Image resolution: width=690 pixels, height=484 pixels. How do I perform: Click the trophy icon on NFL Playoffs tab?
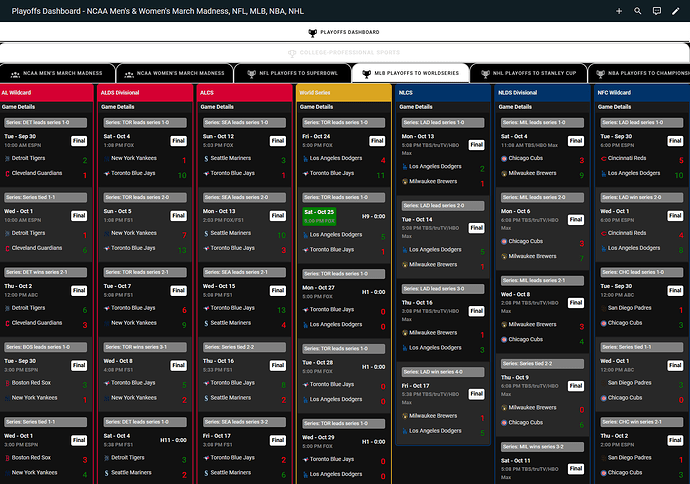point(251,74)
